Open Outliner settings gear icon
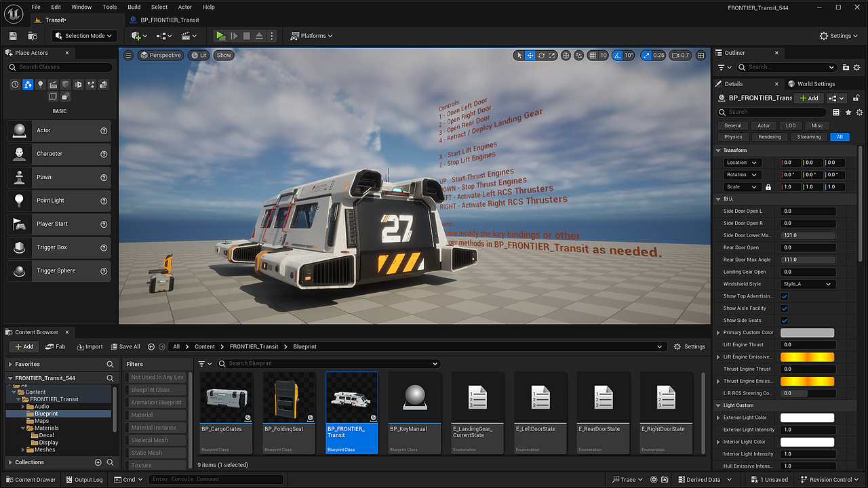Image resolution: width=868 pixels, height=488 pixels. pos(858,67)
